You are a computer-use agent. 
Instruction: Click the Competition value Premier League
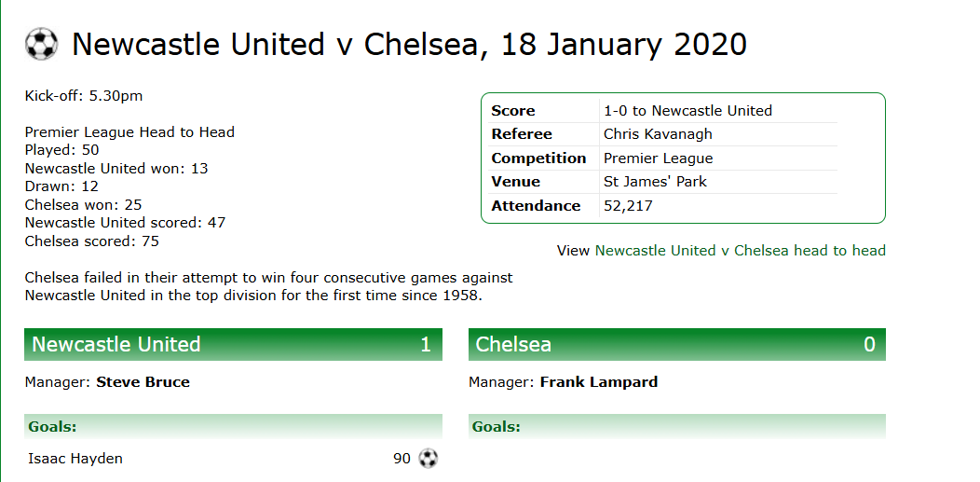[658, 158]
